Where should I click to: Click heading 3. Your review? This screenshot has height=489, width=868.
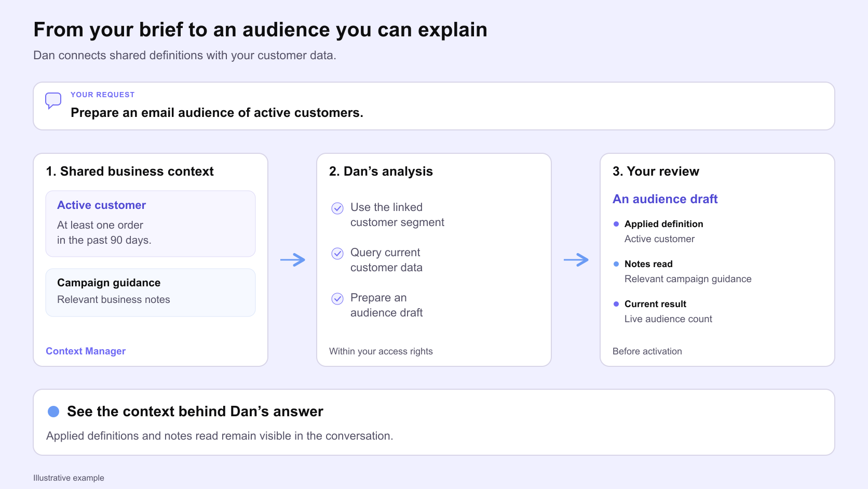click(x=656, y=171)
